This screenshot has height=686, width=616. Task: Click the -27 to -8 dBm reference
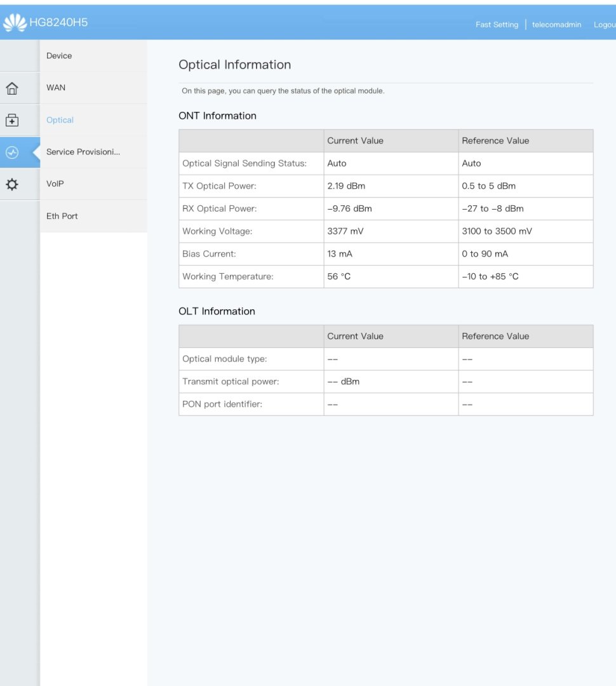(493, 209)
